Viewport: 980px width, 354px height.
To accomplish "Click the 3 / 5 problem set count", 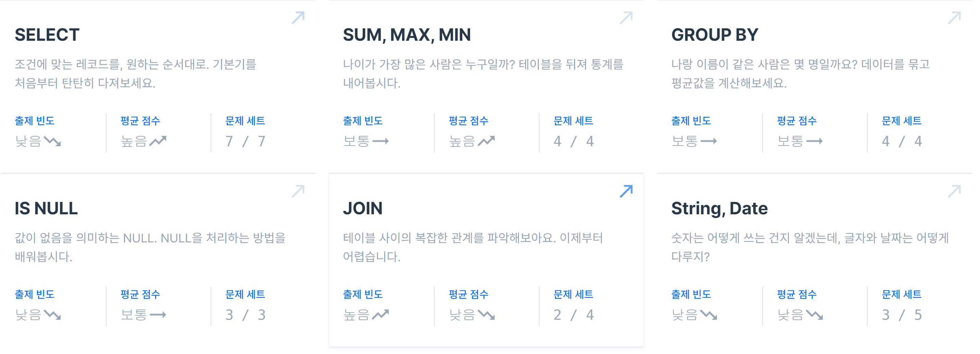I will 902,315.
